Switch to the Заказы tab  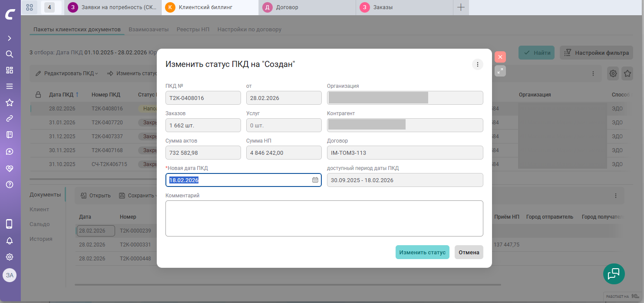coord(404,7)
